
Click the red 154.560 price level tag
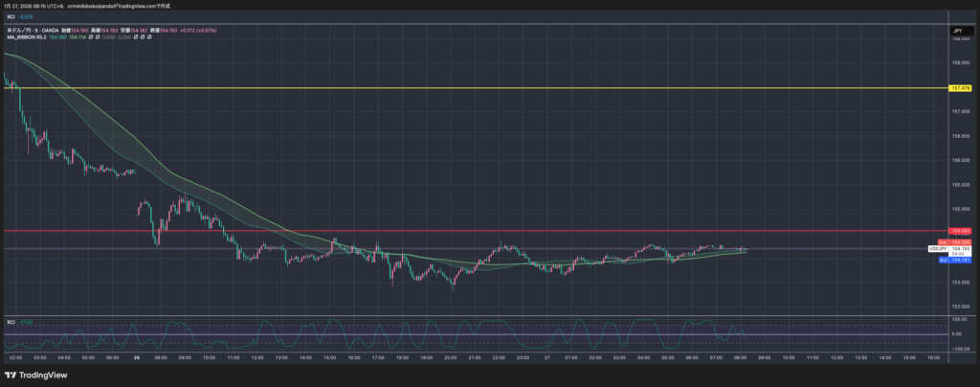point(960,231)
